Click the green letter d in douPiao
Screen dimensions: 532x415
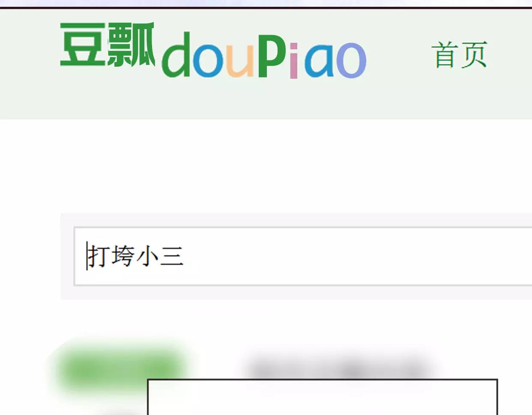click(x=176, y=54)
